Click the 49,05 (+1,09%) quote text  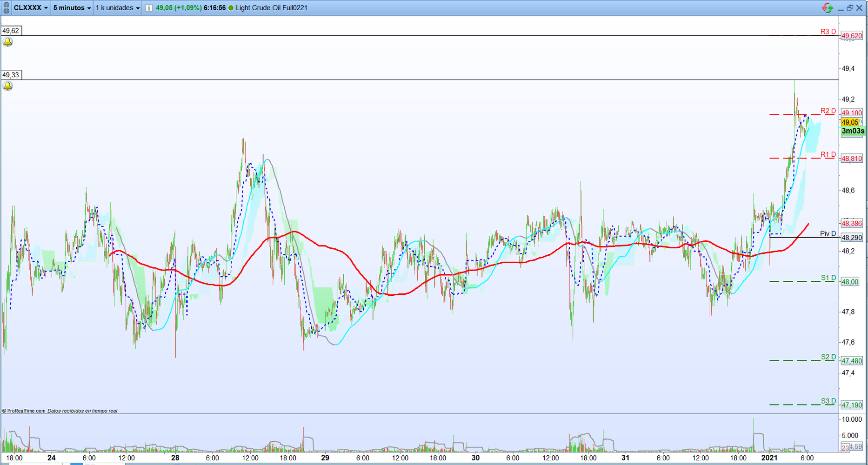click(x=179, y=8)
